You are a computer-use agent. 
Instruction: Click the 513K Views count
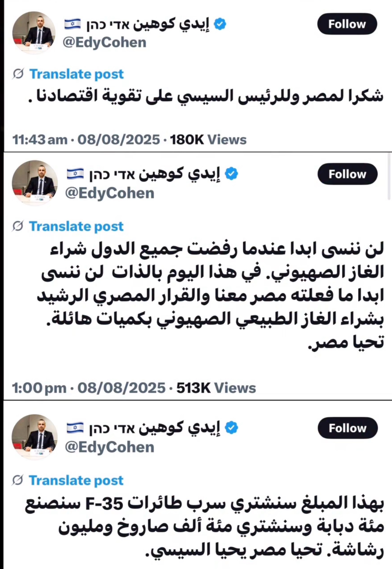coord(216,388)
